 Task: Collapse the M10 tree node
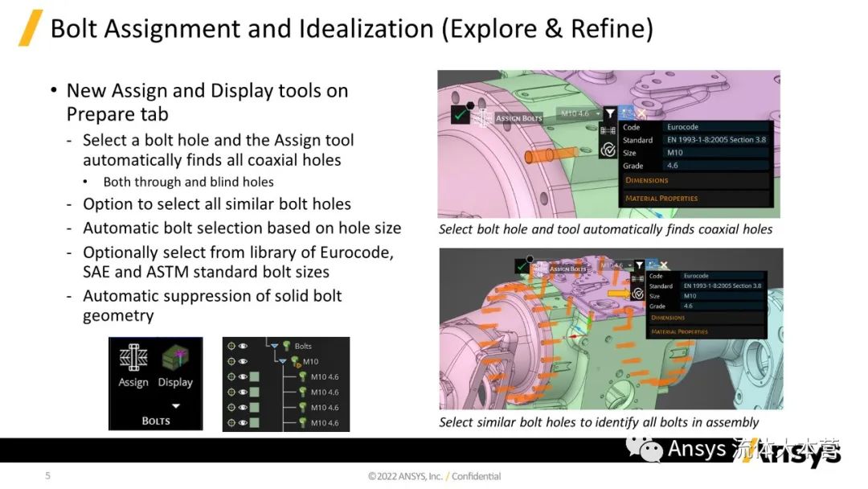coord(283,361)
